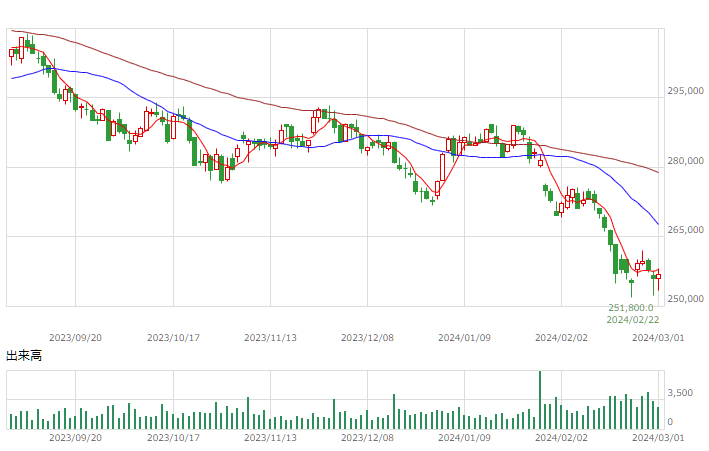The width and height of the screenshot is (709, 451).
Task: Click the 2023/12/08 date label under price chart
Action: click(367, 337)
